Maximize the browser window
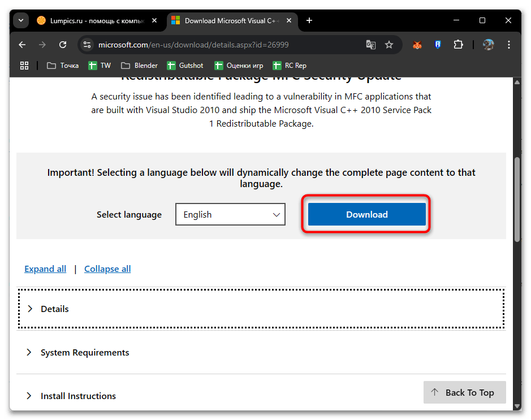Viewport: 531px width, 420px height. [482, 21]
